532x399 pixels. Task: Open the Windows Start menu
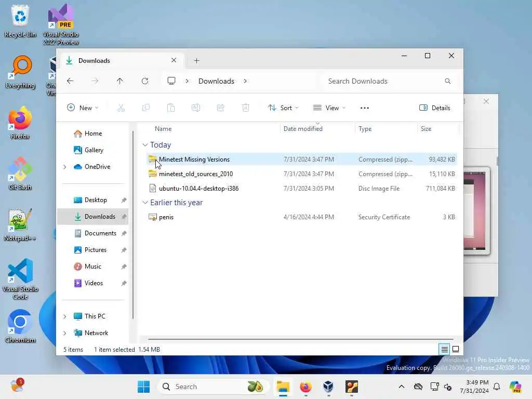(x=144, y=387)
